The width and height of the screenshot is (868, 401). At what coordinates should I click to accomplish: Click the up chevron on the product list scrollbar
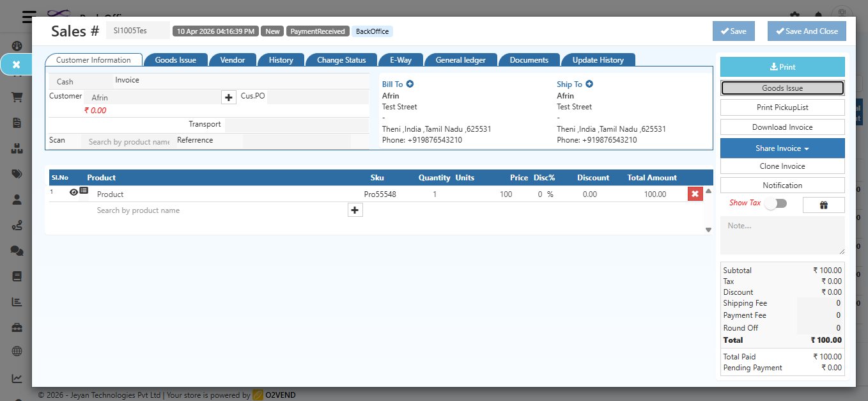click(x=708, y=191)
